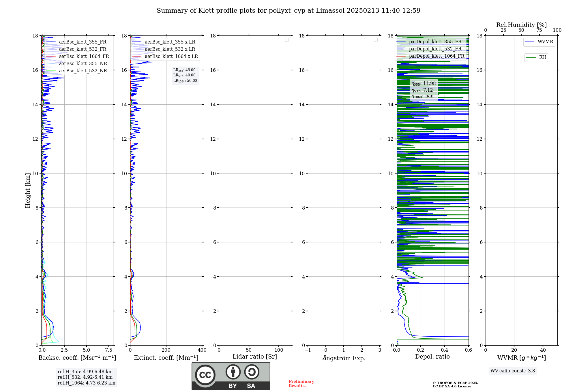Screen dimensions: 577x392
Task: Select legend entry parDepol_klett_355_FR
Action: [429, 42]
